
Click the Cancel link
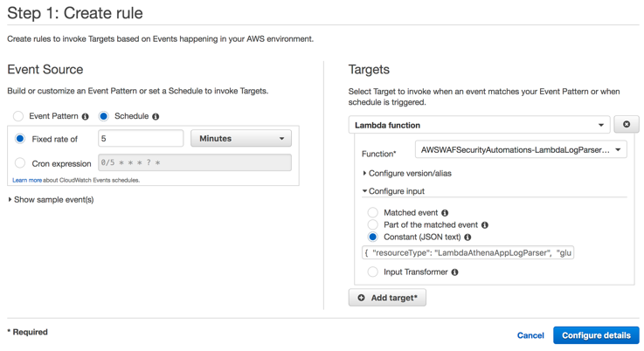click(530, 335)
